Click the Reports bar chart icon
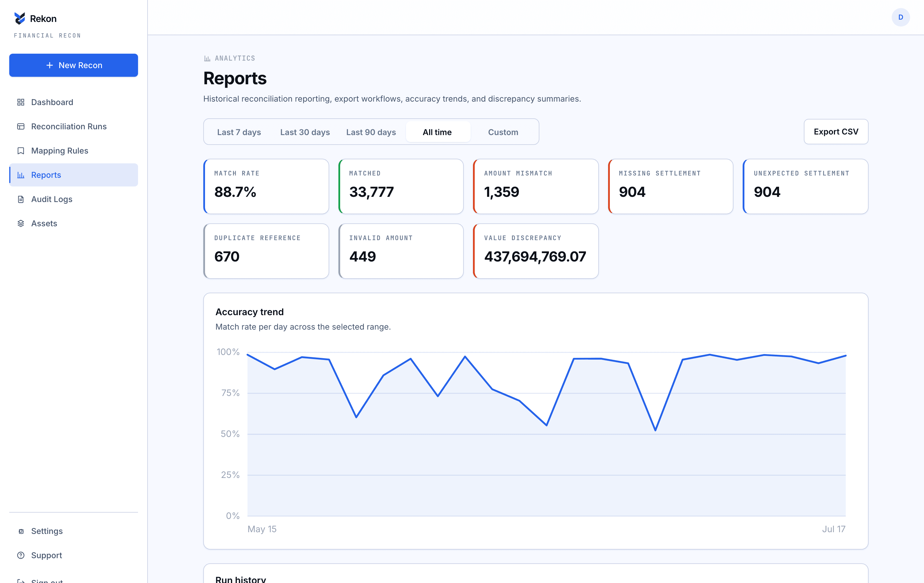This screenshot has height=583, width=924. pos(21,175)
